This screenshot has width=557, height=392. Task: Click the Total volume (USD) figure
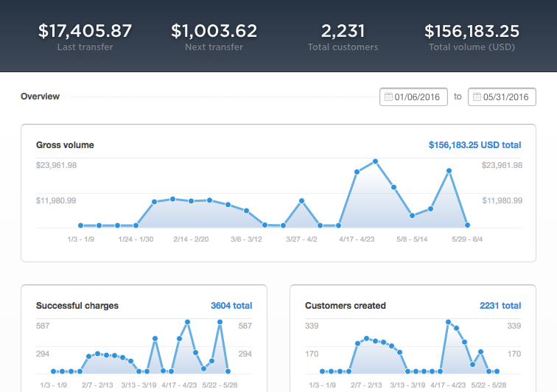pos(472,31)
